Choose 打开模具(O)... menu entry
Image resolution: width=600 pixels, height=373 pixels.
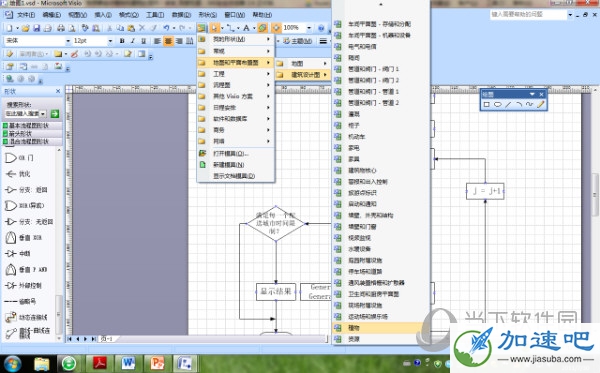click(x=236, y=153)
